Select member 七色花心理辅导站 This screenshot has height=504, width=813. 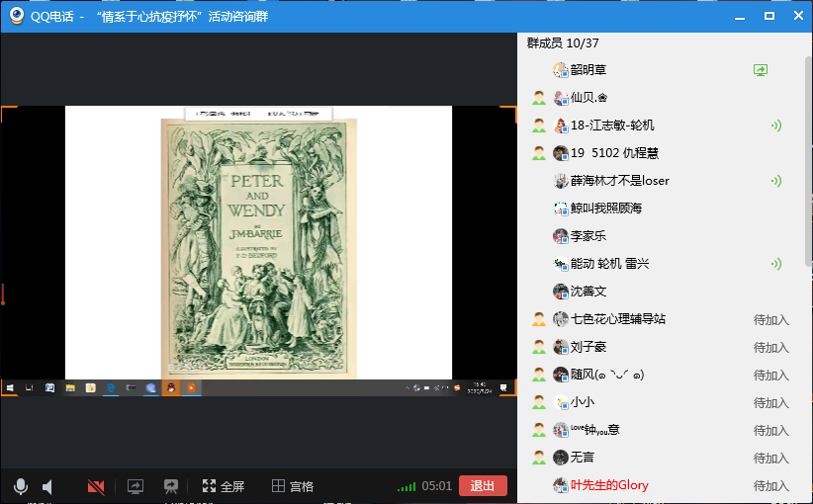(x=617, y=319)
